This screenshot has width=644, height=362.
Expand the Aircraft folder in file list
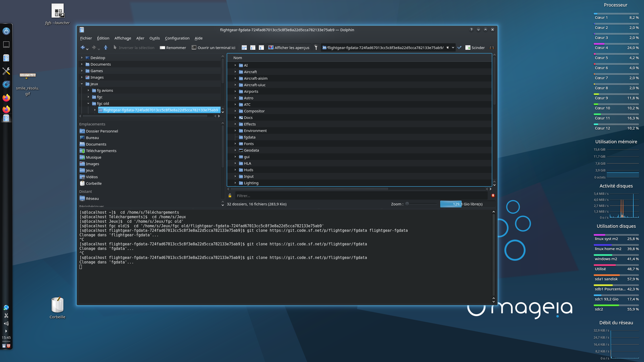235,72
